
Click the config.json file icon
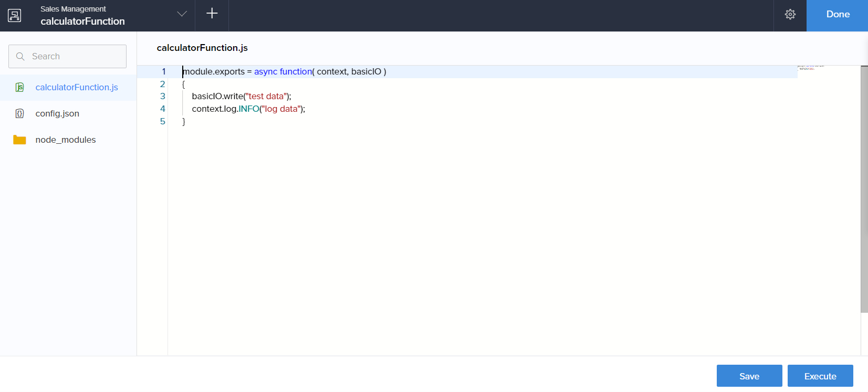pos(20,113)
